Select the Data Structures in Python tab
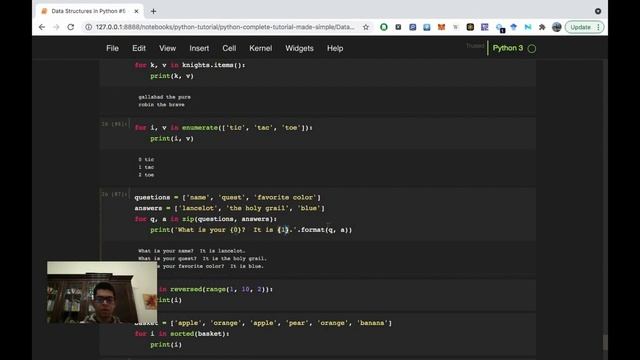 pyautogui.click(x=89, y=11)
